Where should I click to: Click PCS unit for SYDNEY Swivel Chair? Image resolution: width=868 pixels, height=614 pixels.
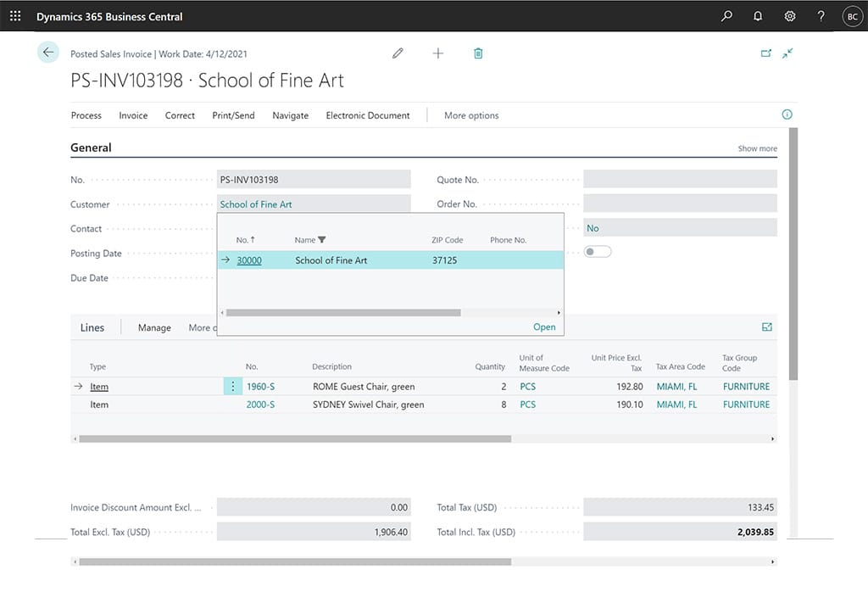pos(527,405)
